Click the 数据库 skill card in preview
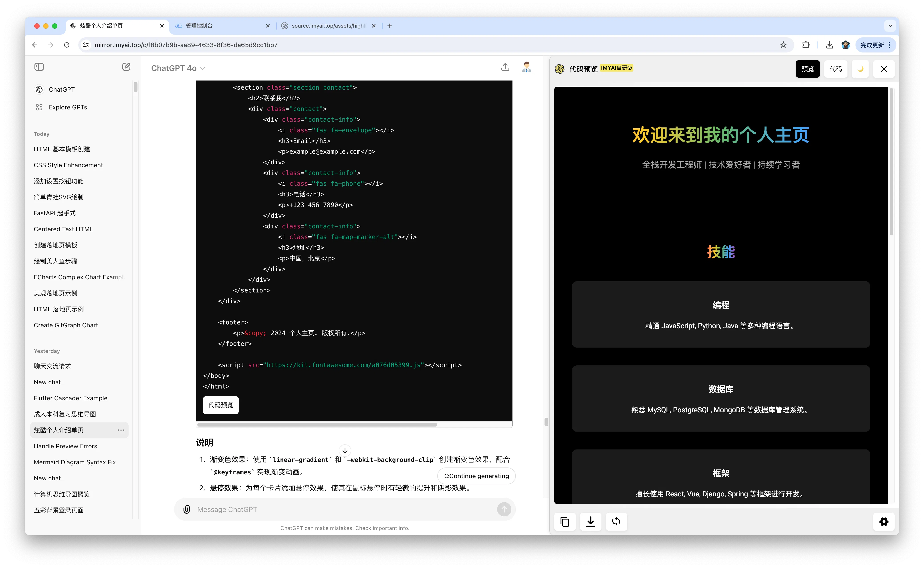The image size is (924, 568). (720, 399)
